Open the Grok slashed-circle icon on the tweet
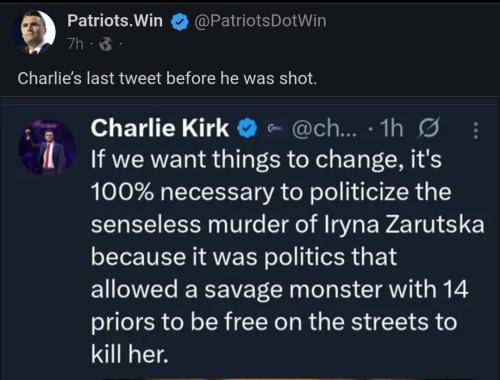This screenshot has width=500, height=380. (x=429, y=128)
